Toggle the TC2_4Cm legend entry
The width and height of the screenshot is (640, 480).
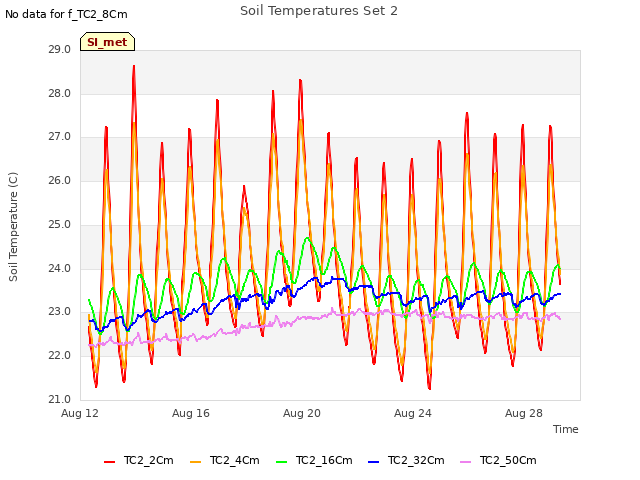point(225,461)
